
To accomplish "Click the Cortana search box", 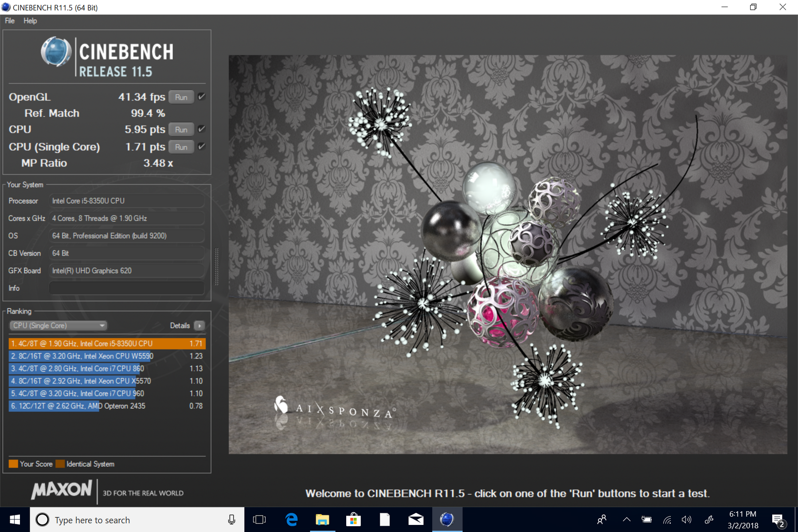I will [137, 520].
